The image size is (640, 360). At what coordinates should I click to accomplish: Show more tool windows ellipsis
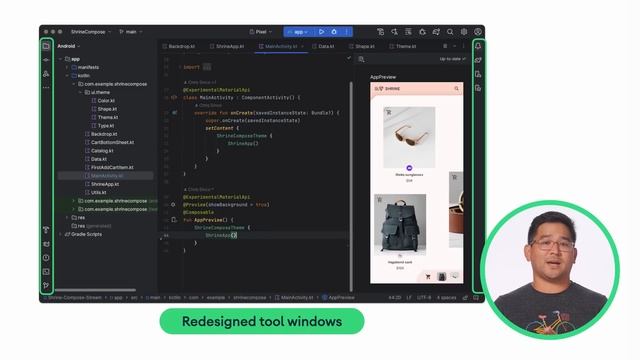46,87
